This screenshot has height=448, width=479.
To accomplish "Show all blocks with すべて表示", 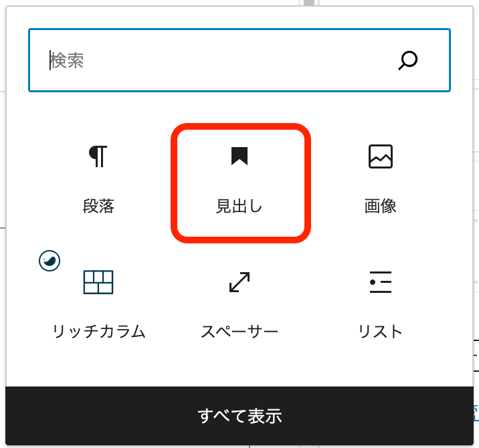I will pyautogui.click(x=239, y=416).
